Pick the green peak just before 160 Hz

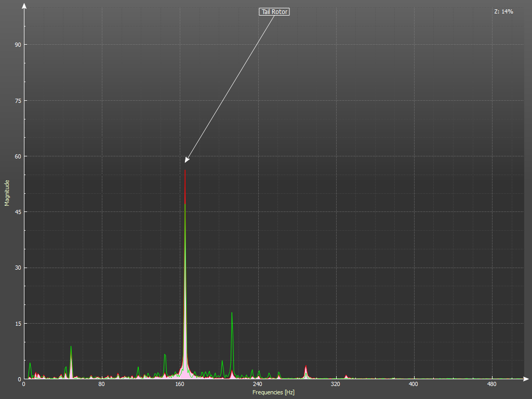(x=165, y=355)
